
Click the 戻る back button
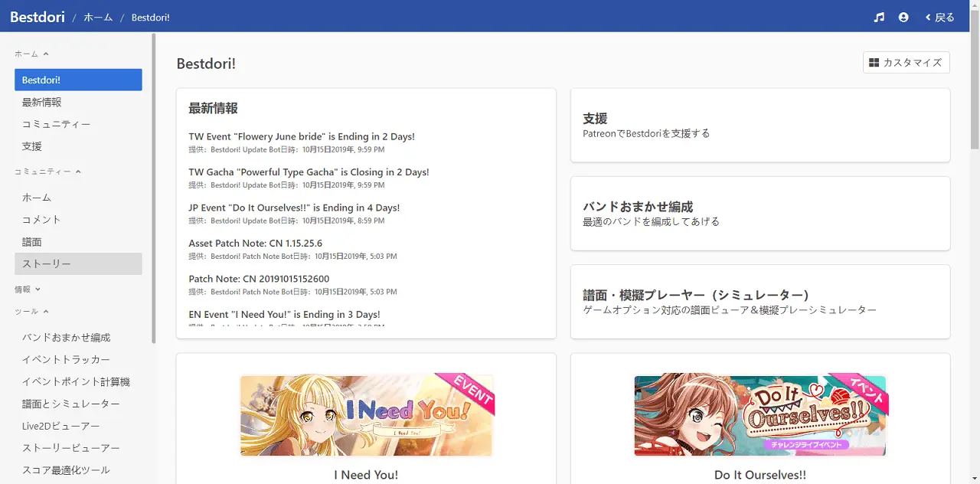[x=939, y=17]
